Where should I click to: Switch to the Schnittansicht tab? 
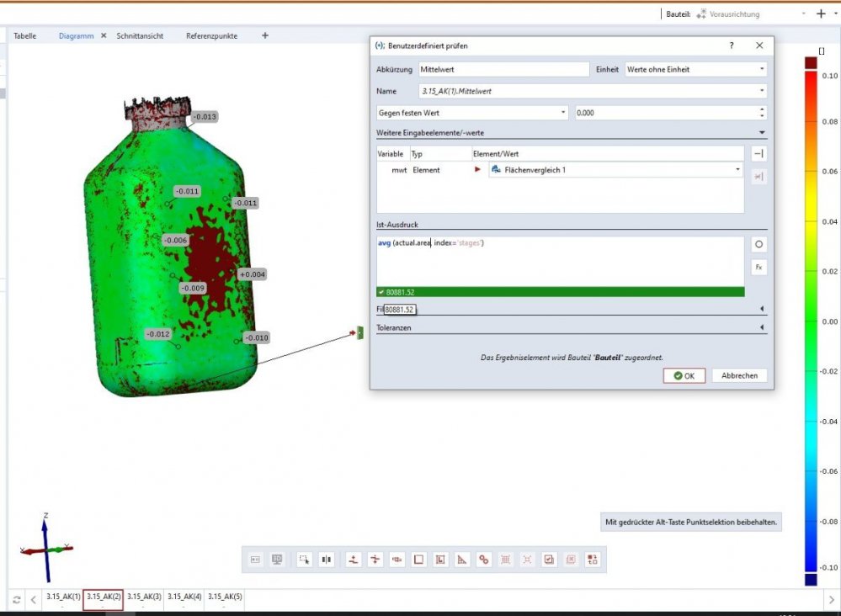[x=140, y=36]
